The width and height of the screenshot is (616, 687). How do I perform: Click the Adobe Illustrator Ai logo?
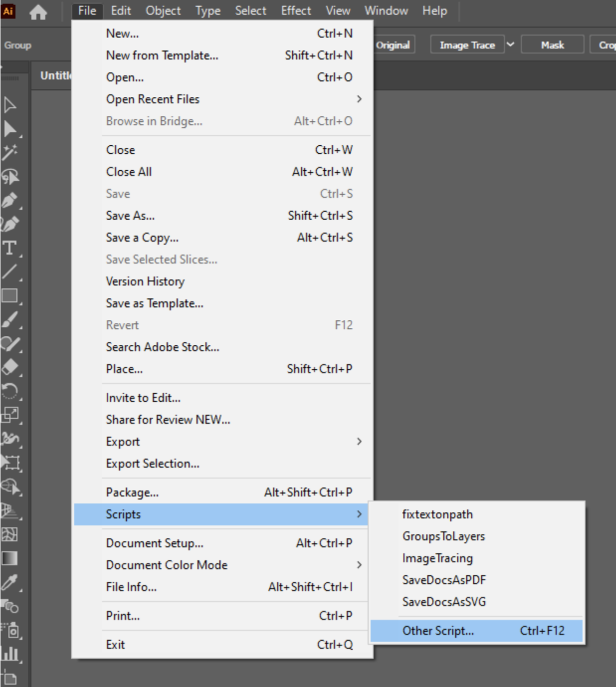click(8, 11)
